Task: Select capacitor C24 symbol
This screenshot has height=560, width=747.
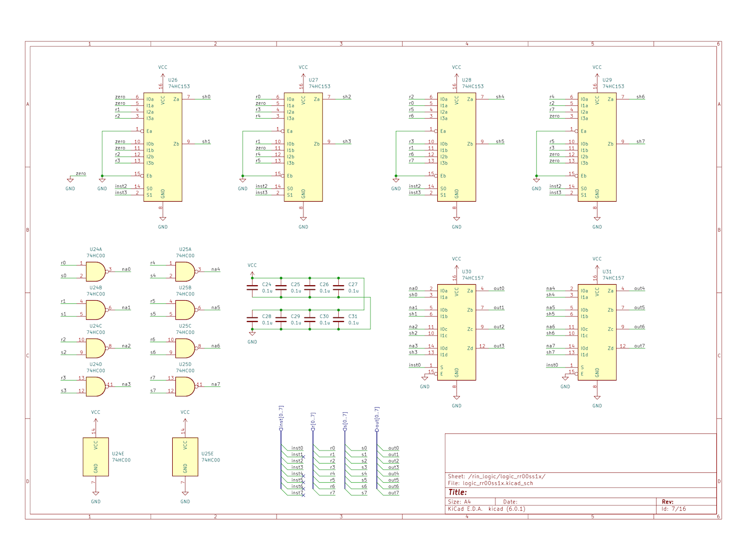Action: click(x=252, y=287)
